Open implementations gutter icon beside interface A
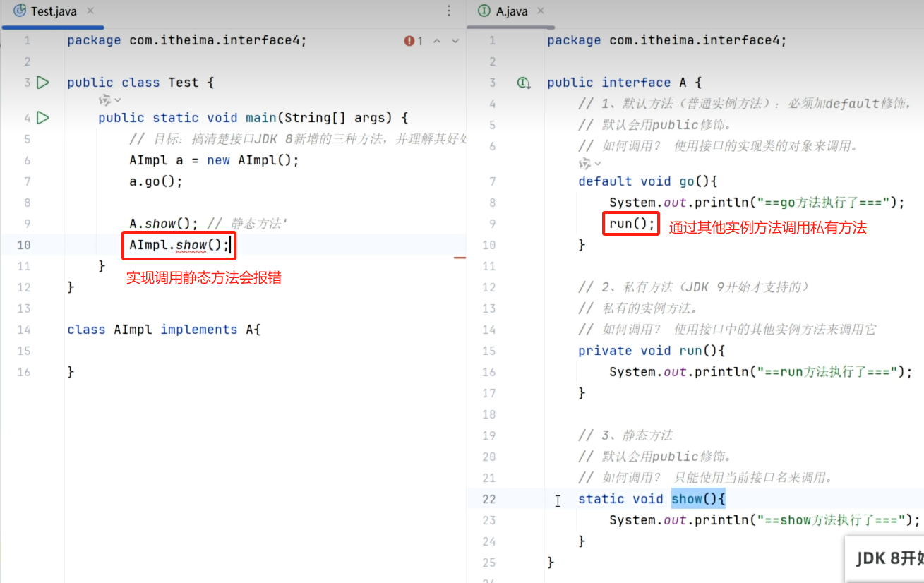This screenshot has height=583, width=924. (x=524, y=83)
